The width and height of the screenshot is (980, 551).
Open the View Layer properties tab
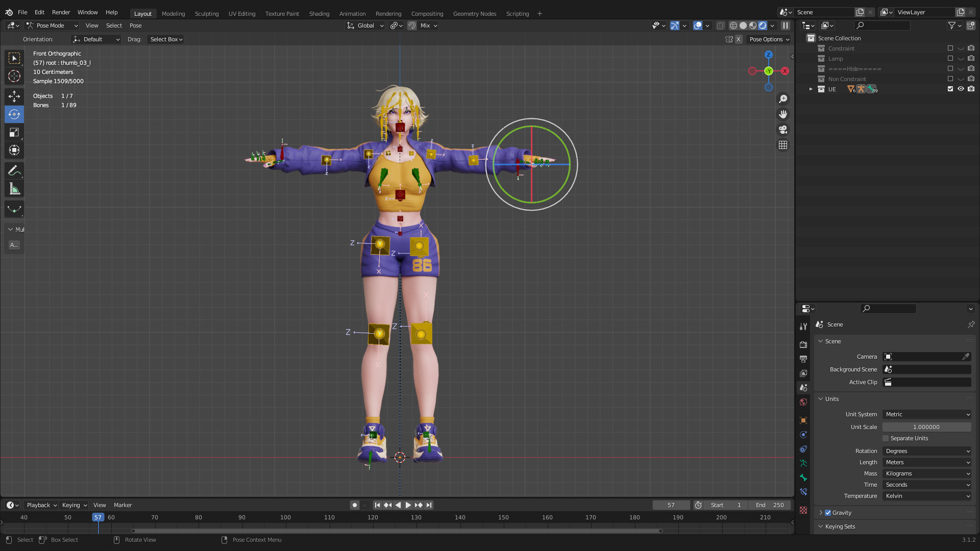pyautogui.click(x=803, y=373)
